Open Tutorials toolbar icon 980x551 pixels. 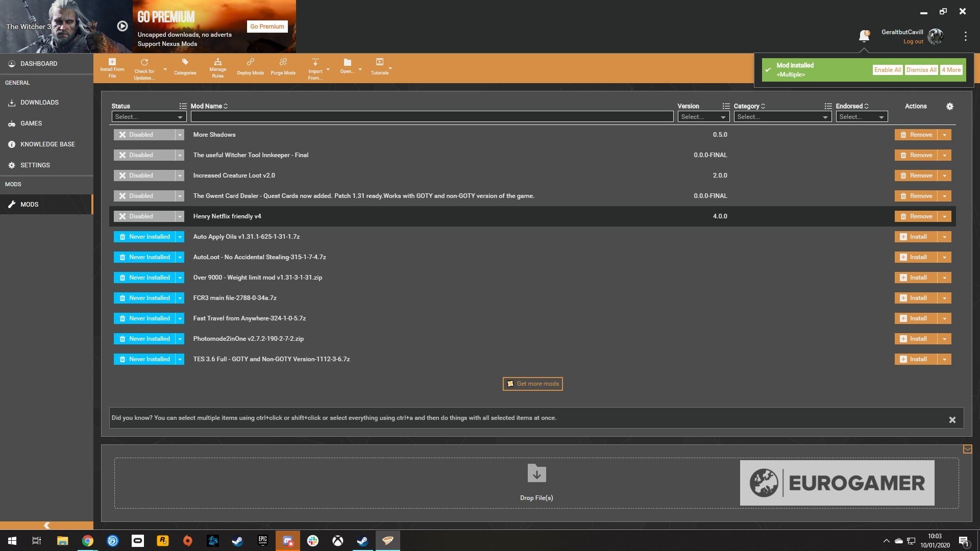[379, 67]
